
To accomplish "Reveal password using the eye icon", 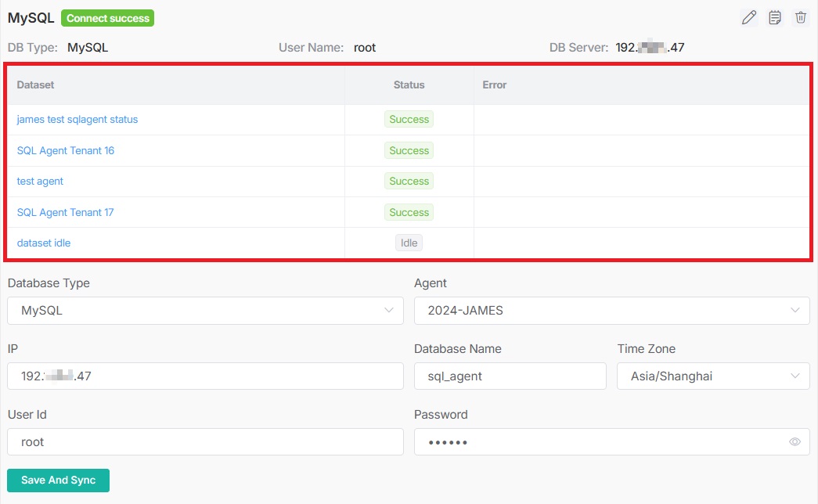I will pos(795,442).
